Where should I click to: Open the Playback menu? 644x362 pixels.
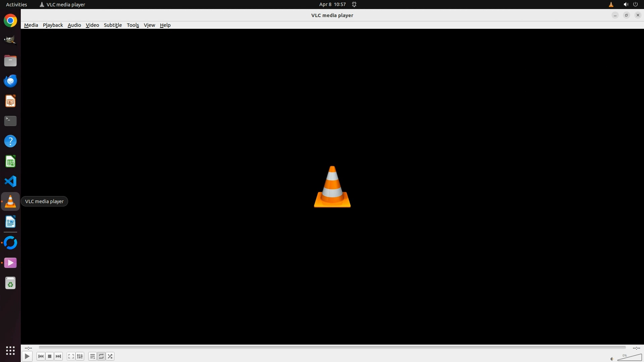coord(53,25)
